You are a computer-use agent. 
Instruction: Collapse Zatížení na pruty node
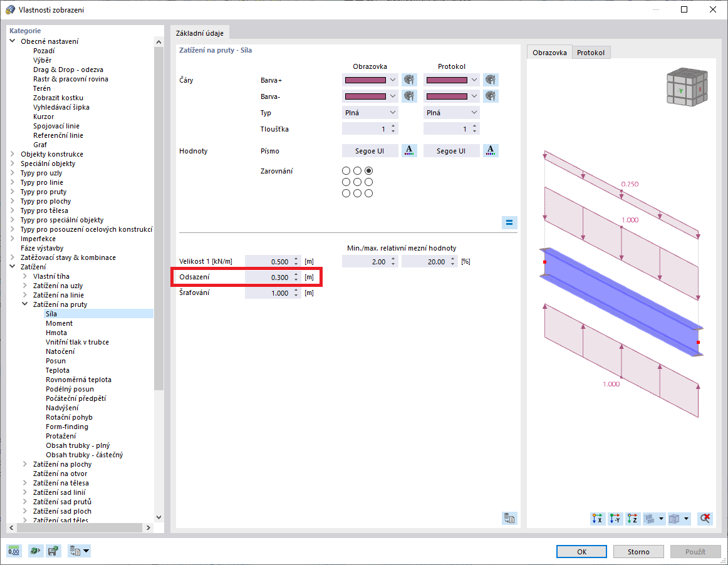click(25, 304)
